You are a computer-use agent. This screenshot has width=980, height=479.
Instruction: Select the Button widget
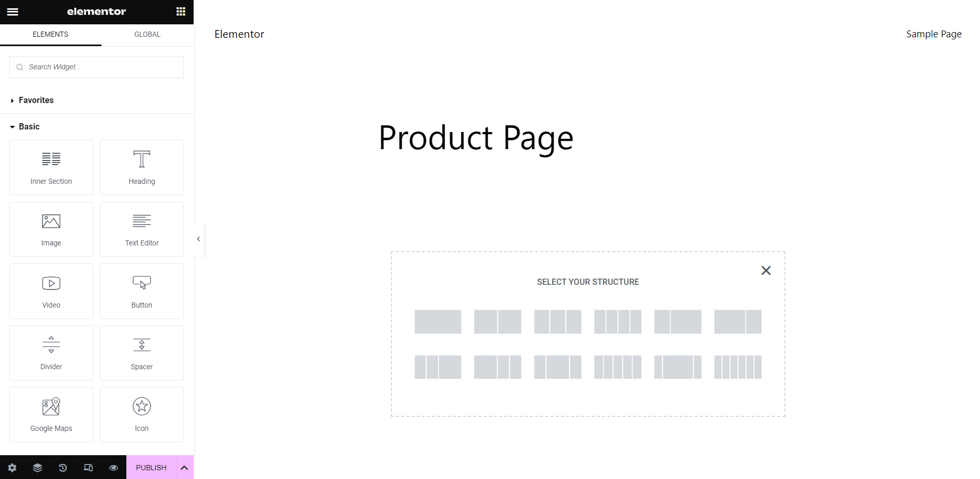point(142,291)
